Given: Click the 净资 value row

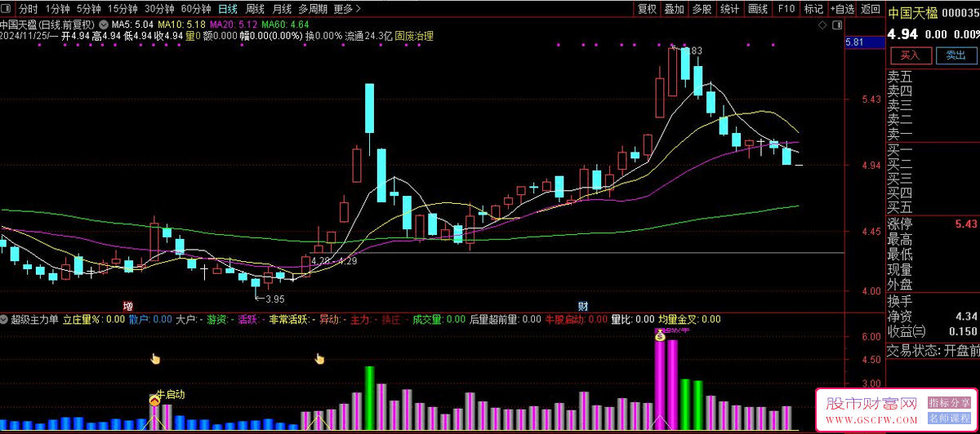Looking at the screenshot, I should point(933,317).
